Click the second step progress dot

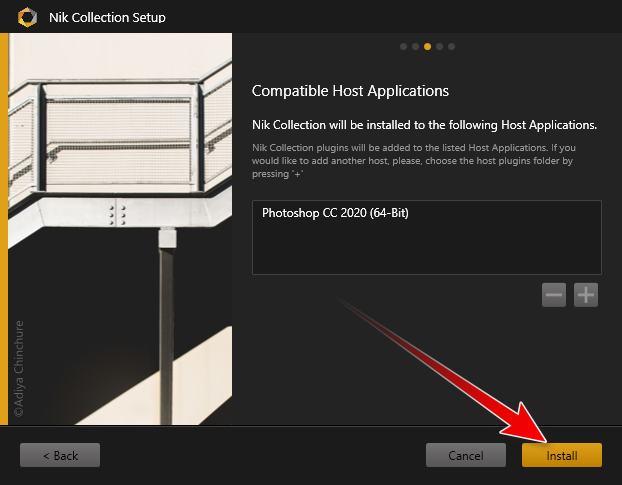click(x=416, y=46)
